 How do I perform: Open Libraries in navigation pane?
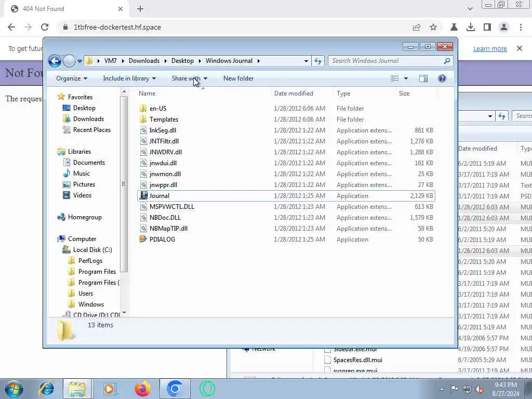(x=79, y=152)
